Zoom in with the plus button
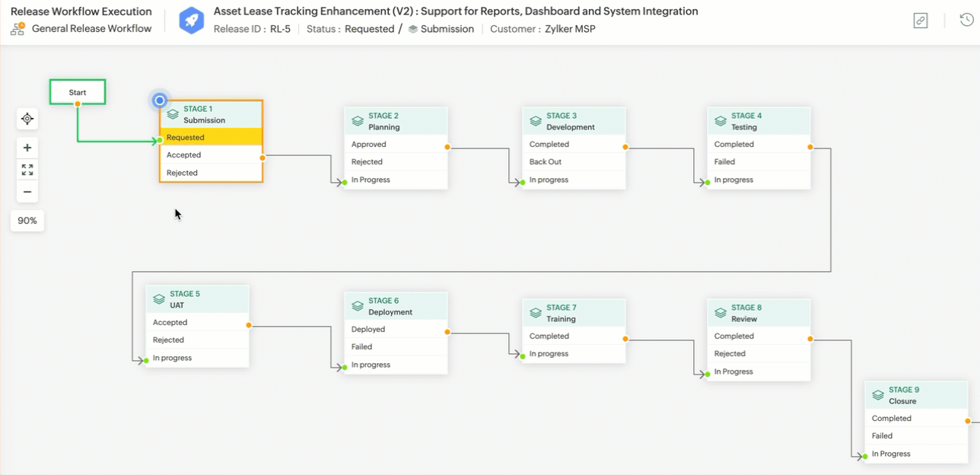This screenshot has width=980, height=475. [x=27, y=148]
